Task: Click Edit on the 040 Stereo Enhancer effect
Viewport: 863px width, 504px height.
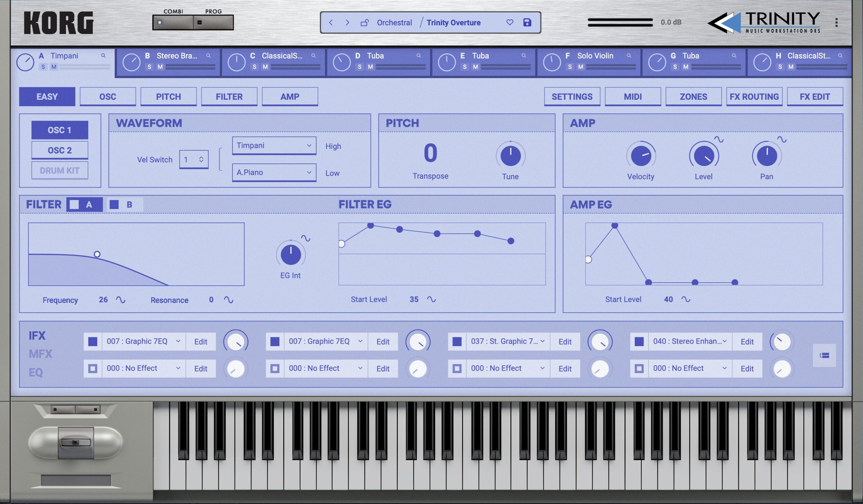Action: 747,341
